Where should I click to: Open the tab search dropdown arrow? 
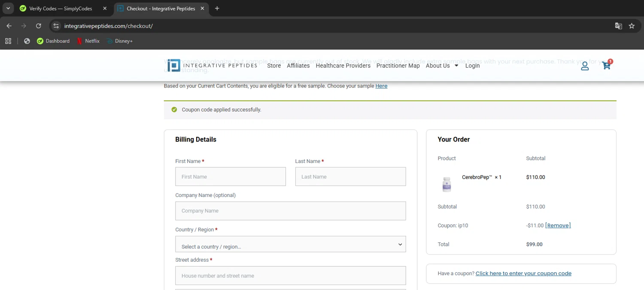point(8,8)
